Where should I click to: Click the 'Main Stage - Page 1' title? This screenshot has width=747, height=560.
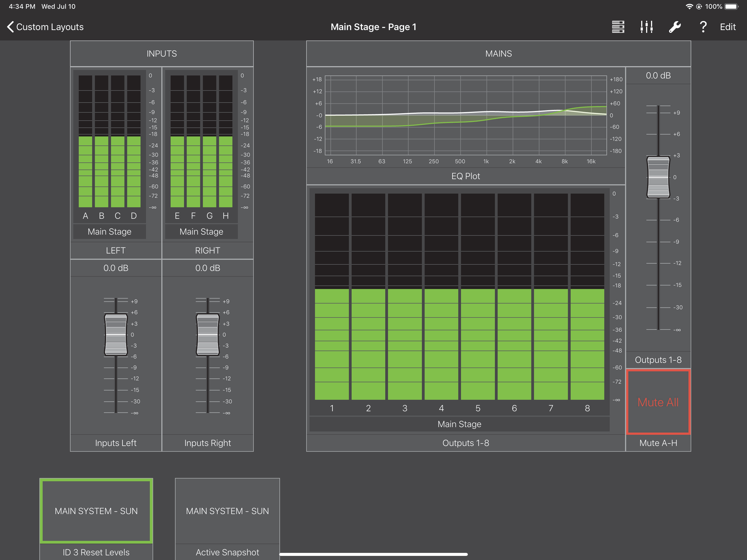(373, 27)
